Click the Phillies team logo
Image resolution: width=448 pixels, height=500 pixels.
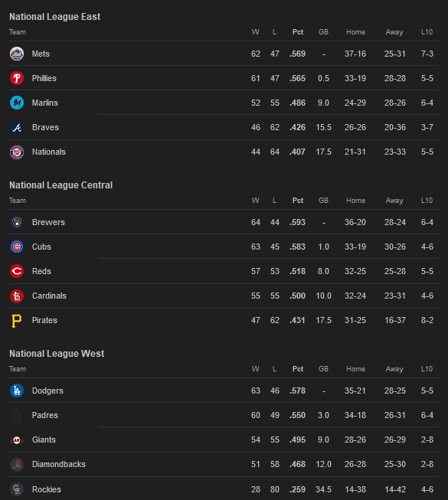tap(17, 78)
